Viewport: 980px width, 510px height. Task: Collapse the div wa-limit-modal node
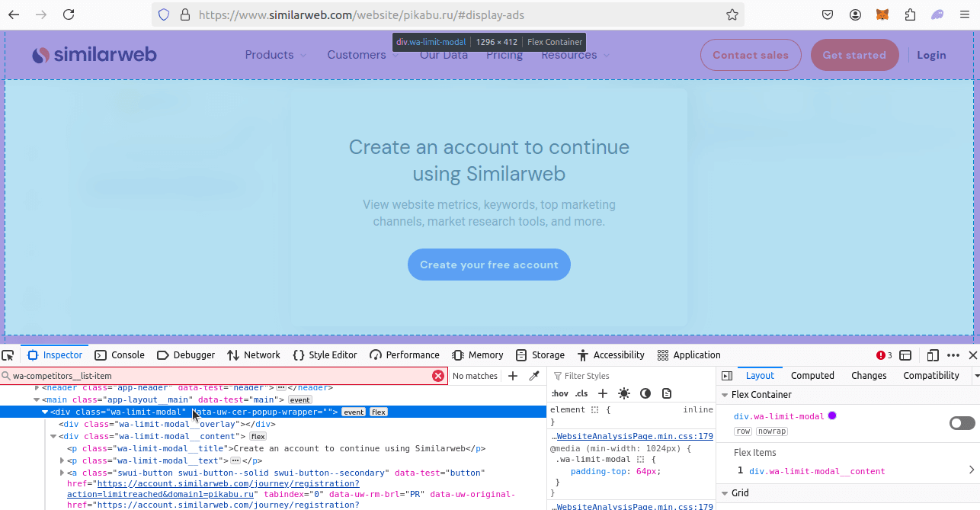pos(45,412)
